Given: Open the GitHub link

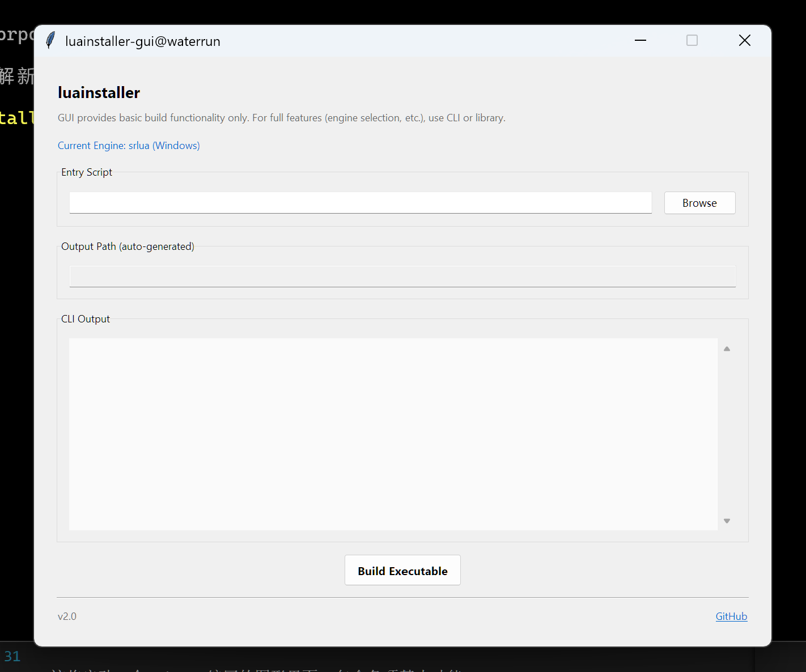Looking at the screenshot, I should 731,616.
